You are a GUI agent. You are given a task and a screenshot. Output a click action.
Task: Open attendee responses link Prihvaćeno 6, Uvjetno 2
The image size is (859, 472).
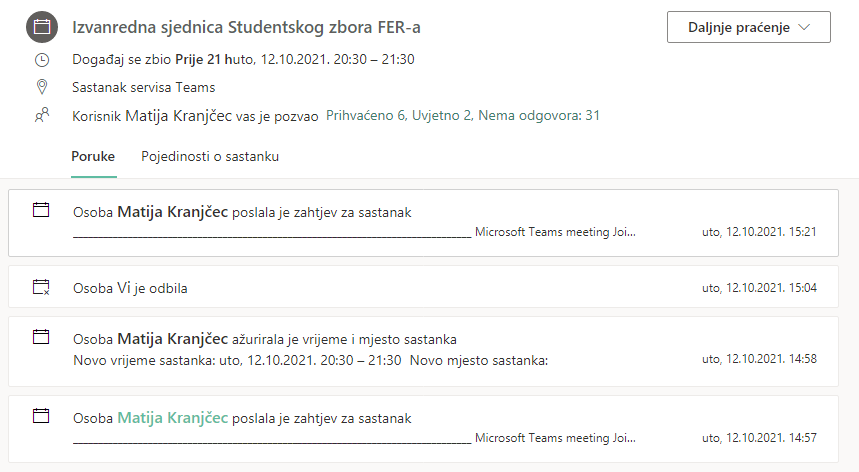coord(463,116)
